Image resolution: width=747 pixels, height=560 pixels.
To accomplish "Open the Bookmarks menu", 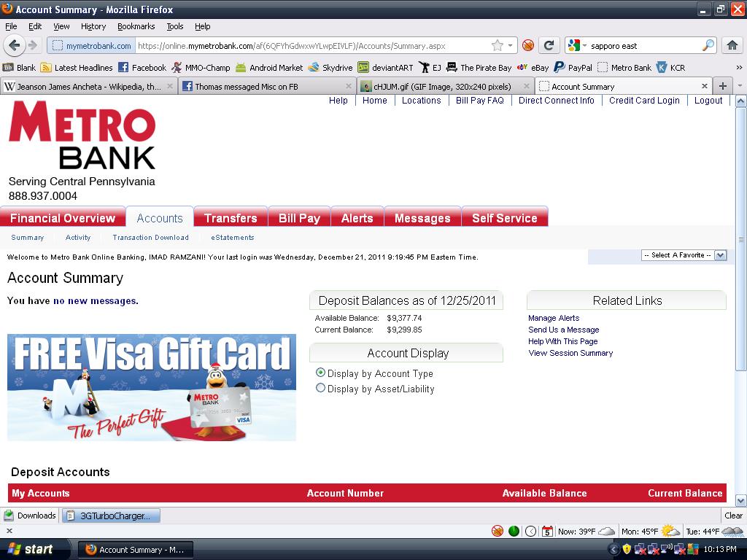I will click(136, 26).
